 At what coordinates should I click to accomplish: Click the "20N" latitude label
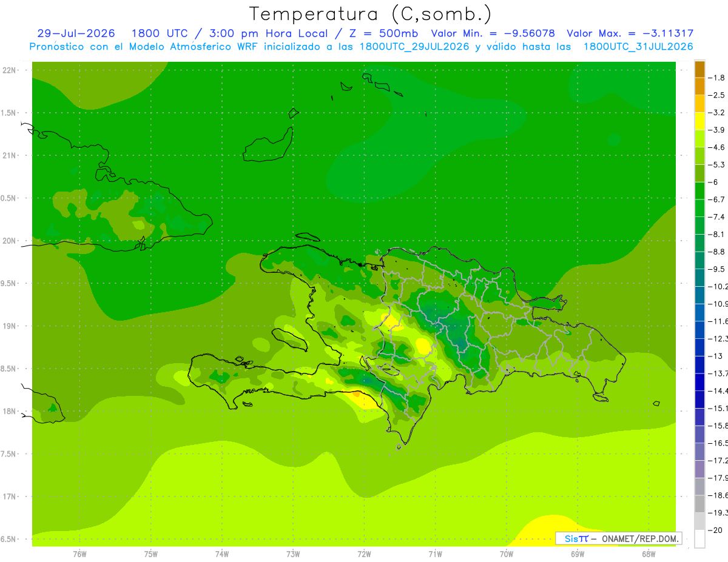coord(10,241)
